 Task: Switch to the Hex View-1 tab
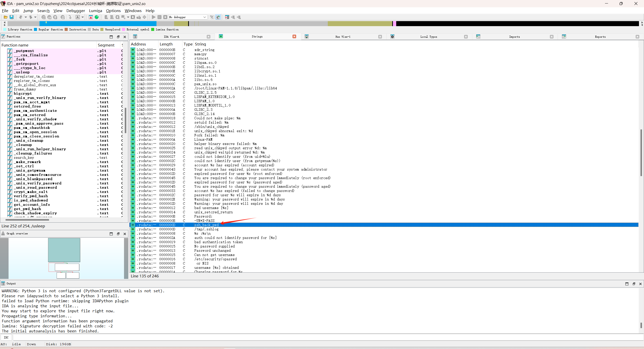pyautogui.click(x=343, y=37)
